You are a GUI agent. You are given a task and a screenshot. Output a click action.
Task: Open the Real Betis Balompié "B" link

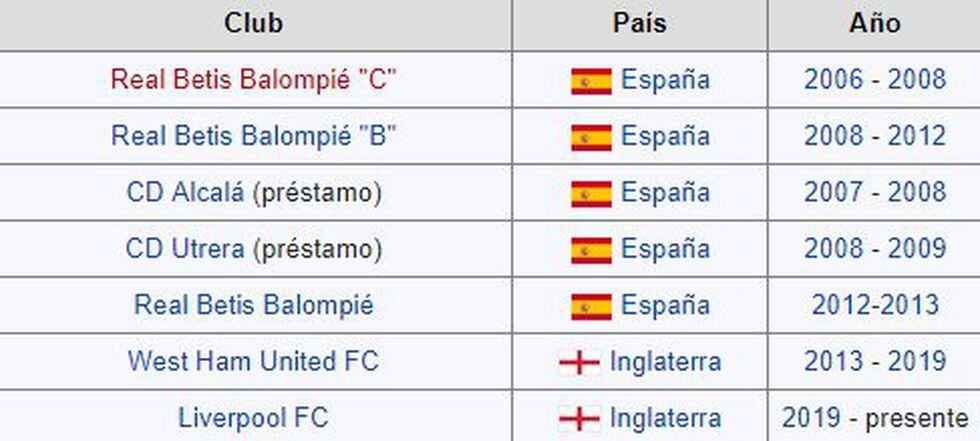tap(254, 136)
